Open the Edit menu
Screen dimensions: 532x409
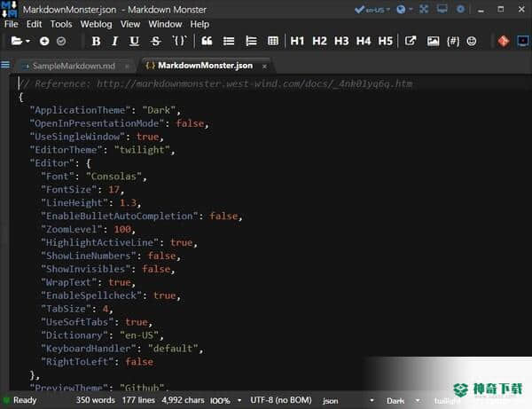coord(34,24)
